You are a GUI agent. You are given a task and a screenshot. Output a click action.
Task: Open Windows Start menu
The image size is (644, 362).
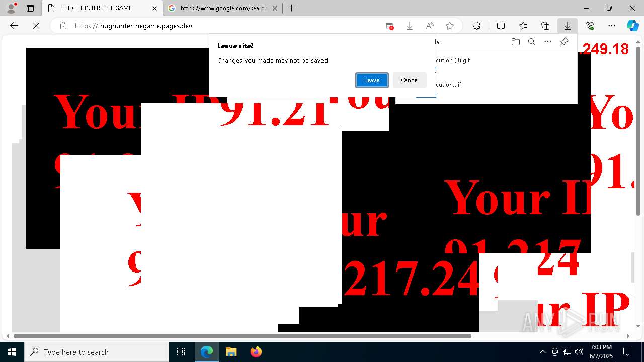pyautogui.click(x=12, y=352)
